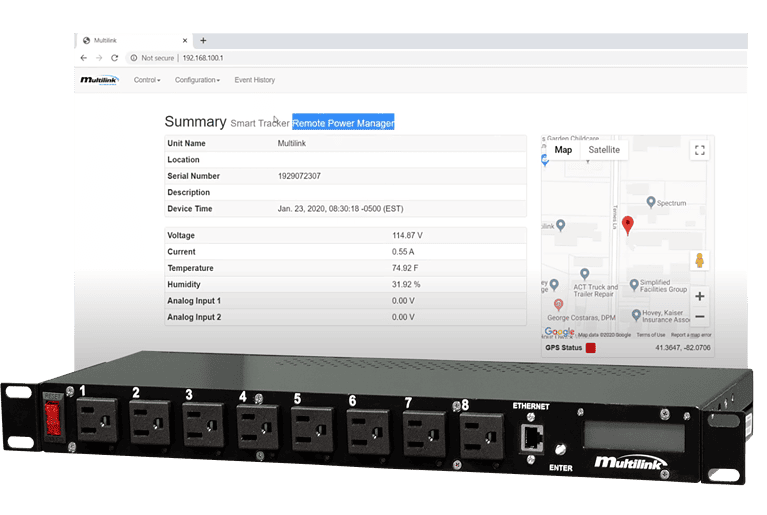Click the George Costaras, DPM marker
The width and height of the screenshot is (767, 515).
pyautogui.click(x=558, y=305)
